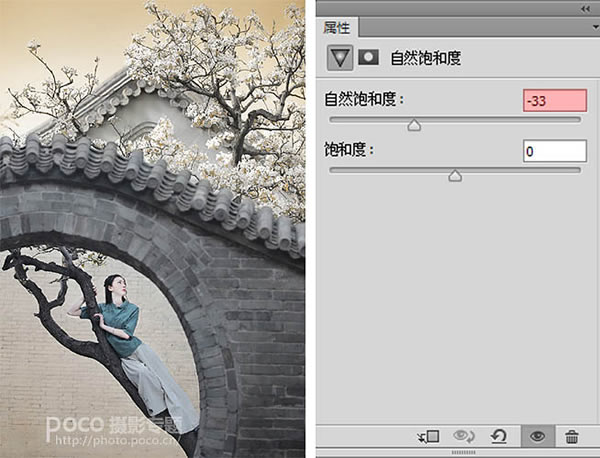This screenshot has height=458, width=600.
Task: Reset adjustment to defaults icon
Action: pos(499,437)
